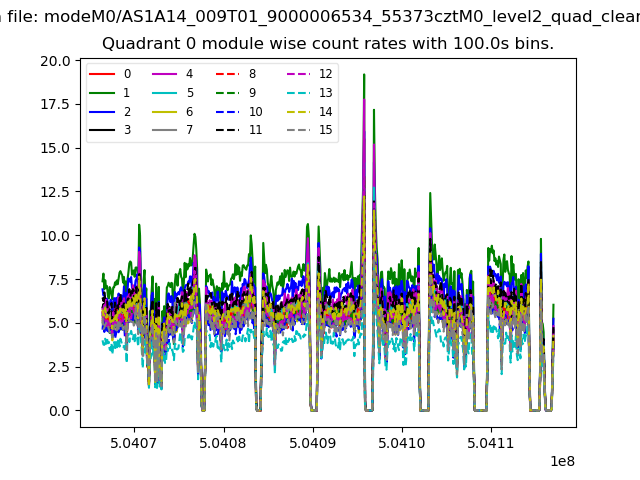Select the blue legend entry labeled 2
The image size is (640, 480).
(x=102, y=111)
